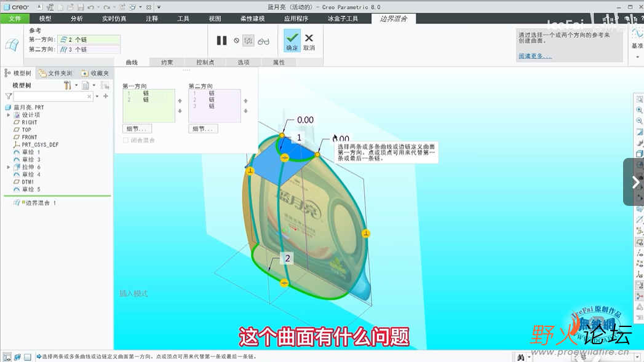
Task: Click the plus icon beside search field
Action: (x=106, y=96)
